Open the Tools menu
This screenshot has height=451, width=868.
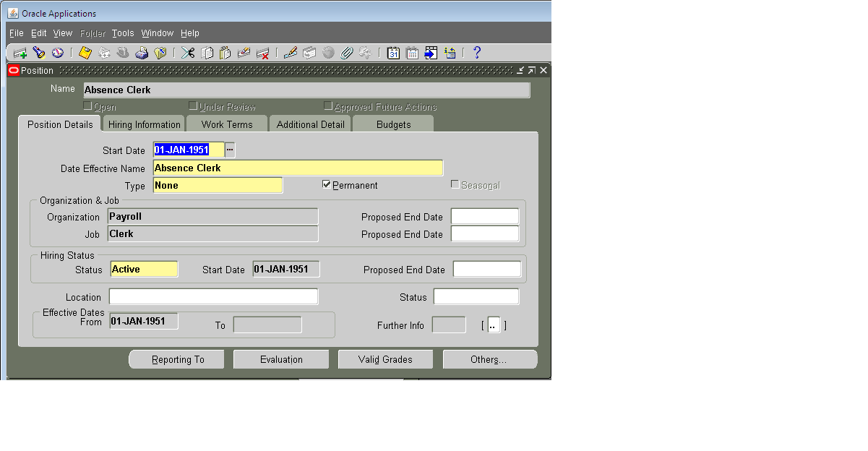tap(122, 33)
